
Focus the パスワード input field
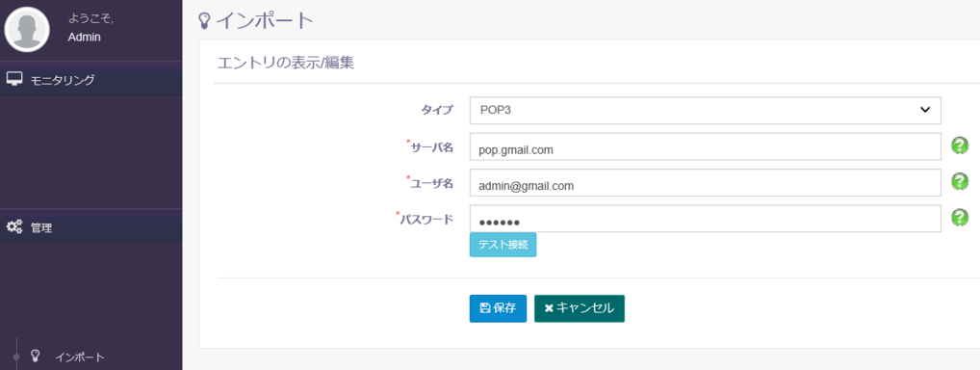[705, 219]
